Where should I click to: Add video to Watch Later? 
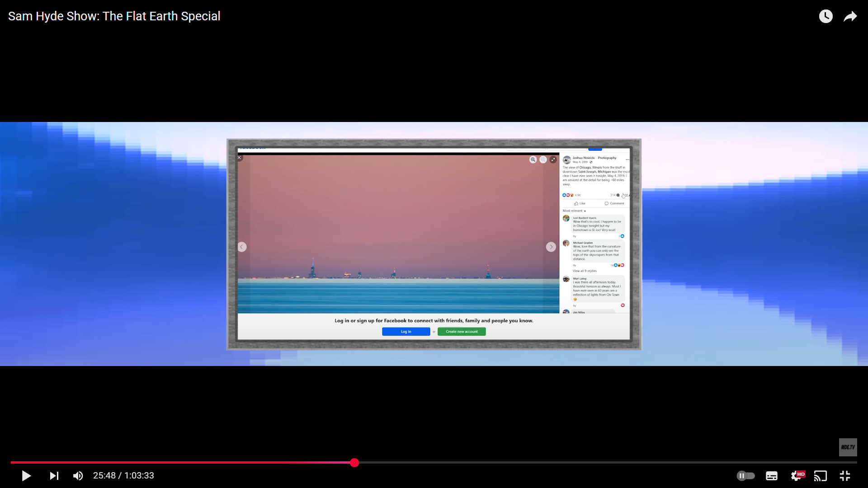coord(826,16)
